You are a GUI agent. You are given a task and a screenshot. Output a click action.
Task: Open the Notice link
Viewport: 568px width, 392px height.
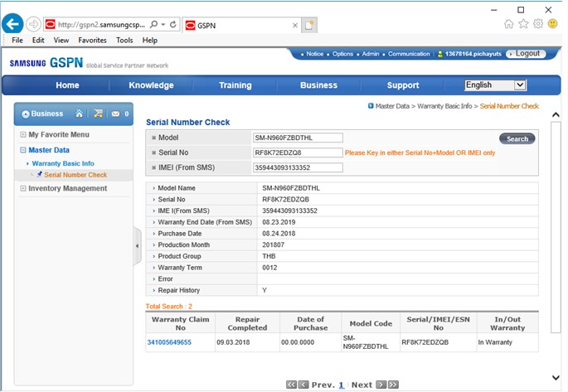pyautogui.click(x=315, y=54)
